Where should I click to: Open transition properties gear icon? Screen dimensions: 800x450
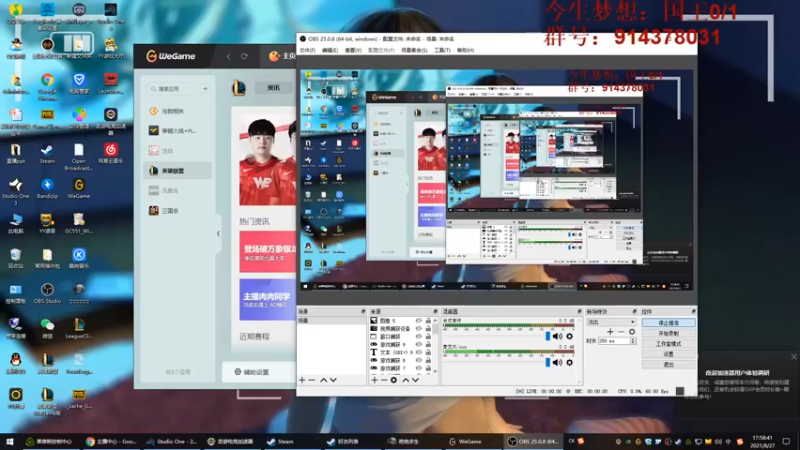632,332
